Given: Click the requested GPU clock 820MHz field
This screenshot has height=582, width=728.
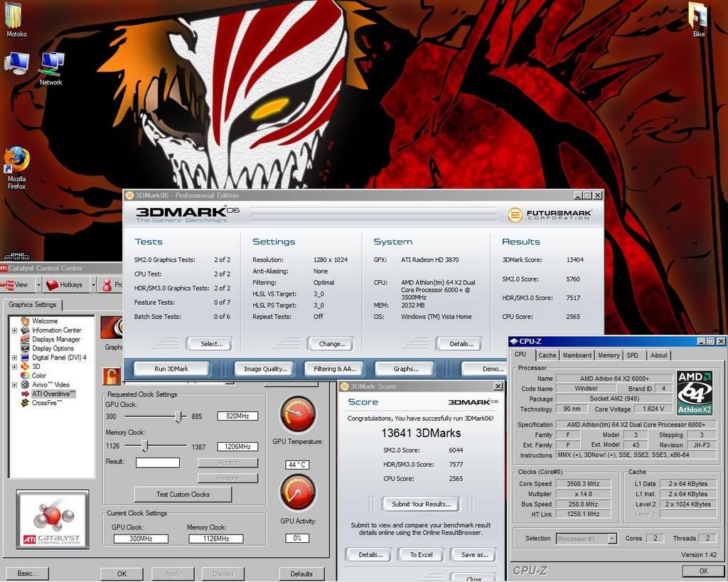Looking at the screenshot, I should [237, 416].
